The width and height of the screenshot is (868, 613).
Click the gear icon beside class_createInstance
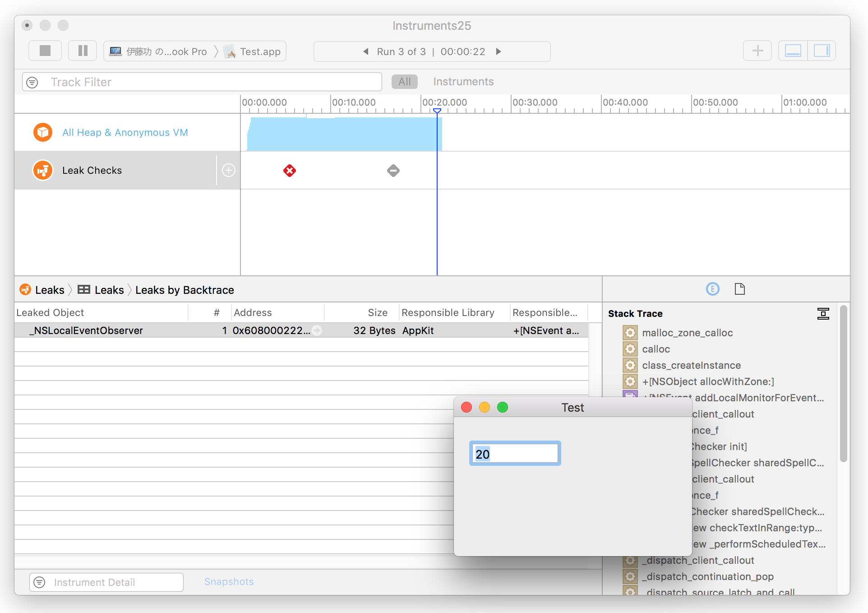[630, 365]
